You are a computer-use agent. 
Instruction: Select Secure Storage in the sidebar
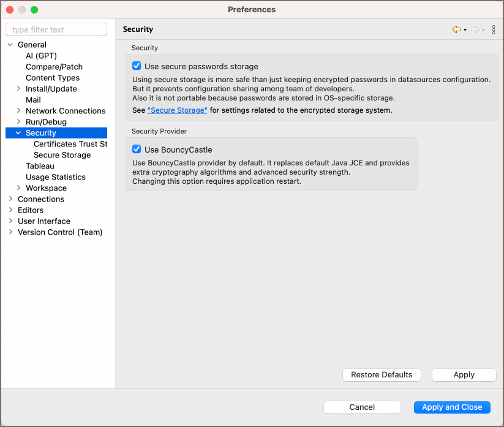click(62, 155)
